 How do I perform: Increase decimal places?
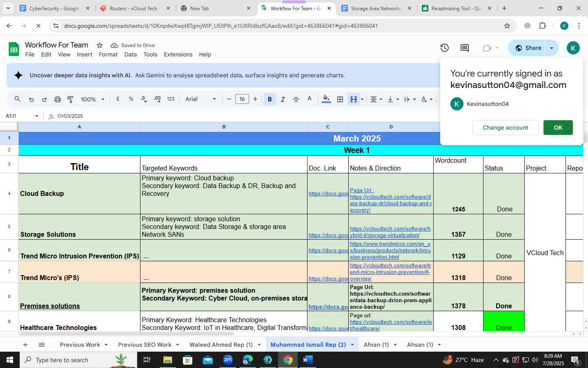coord(157,99)
